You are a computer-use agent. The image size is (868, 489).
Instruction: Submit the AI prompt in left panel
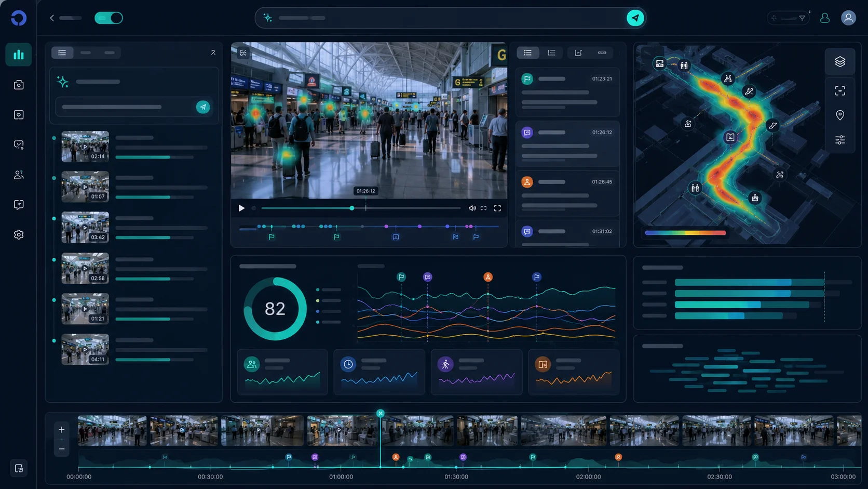[203, 107]
